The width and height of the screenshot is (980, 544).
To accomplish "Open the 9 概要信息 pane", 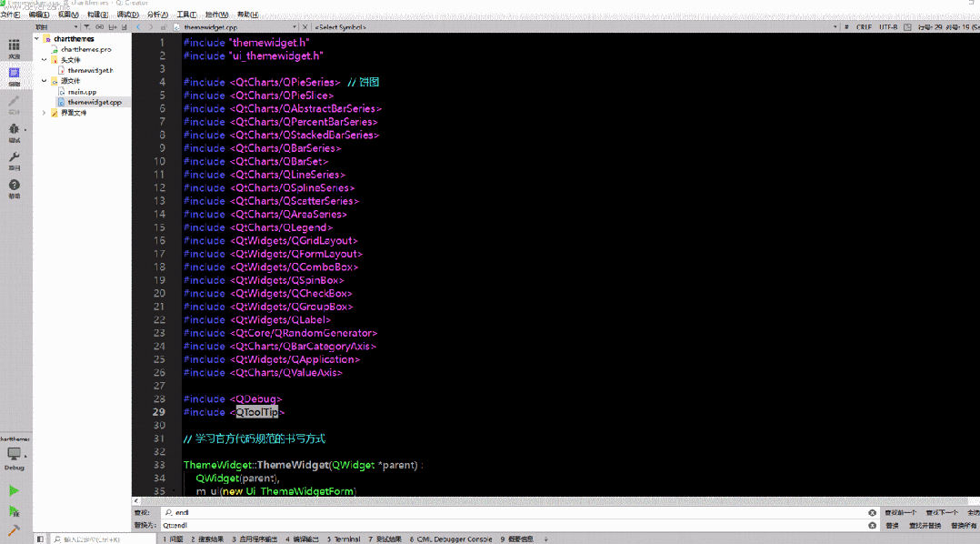I will (517, 539).
